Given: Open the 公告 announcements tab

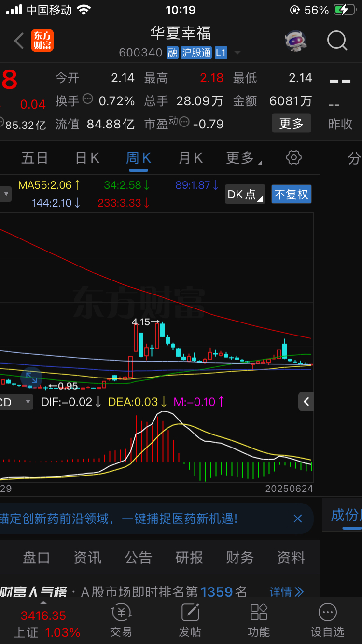Looking at the screenshot, I should pos(138,558).
